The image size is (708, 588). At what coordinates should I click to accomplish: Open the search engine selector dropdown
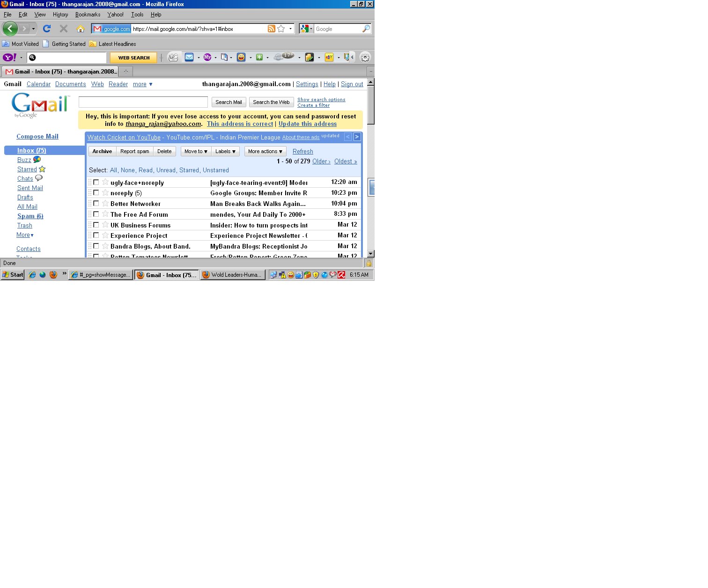click(x=306, y=29)
